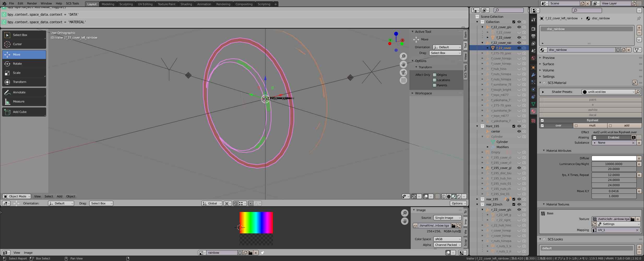This screenshot has height=261, width=644.
Task: Open the Texture Properties checkered tab
Action: click(x=533, y=121)
